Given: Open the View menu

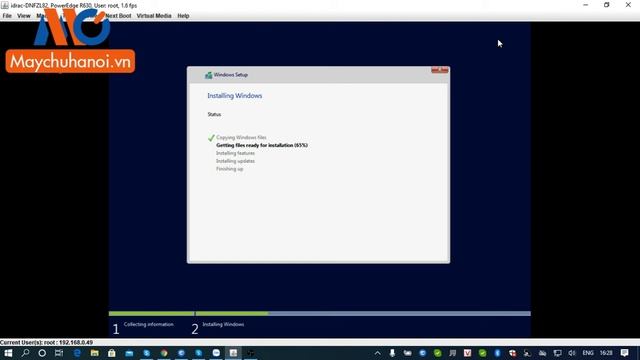Looking at the screenshot, I should point(24,16).
